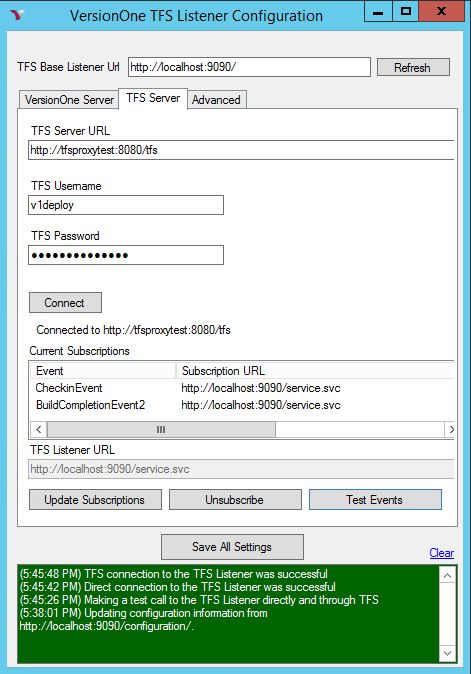The width and height of the screenshot is (471, 674).
Task: Click subscriptions list left scroll arrow
Action: [x=39, y=429]
